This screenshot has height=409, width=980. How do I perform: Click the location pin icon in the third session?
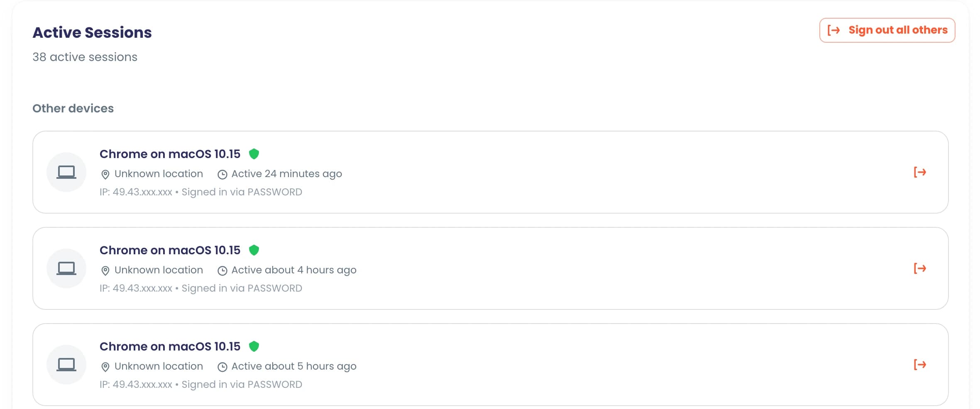(x=105, y=367)
